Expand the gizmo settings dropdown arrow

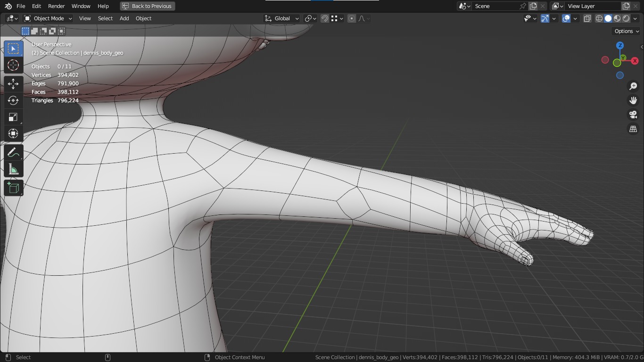554,18
